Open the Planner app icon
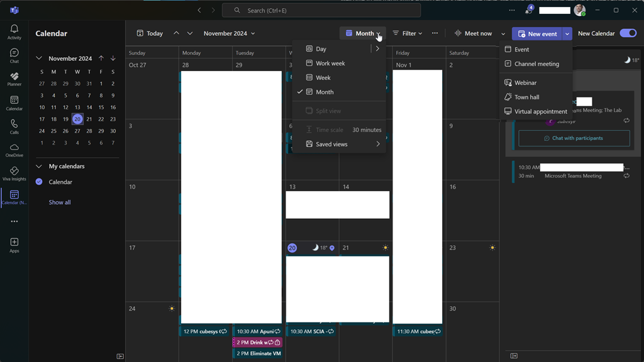Screen dimensions: 644x362 [x=14, y=79]
